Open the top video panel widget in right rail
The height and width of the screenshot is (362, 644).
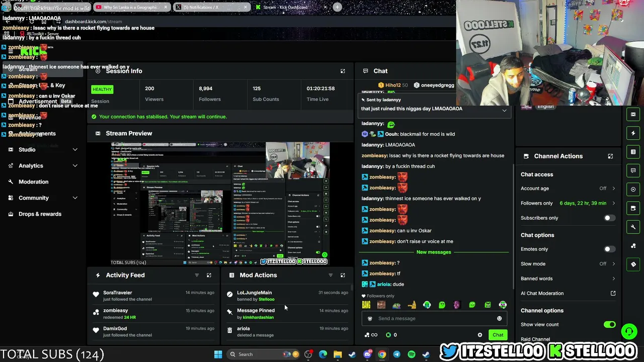pyautogui.click(x=633, y=114)
